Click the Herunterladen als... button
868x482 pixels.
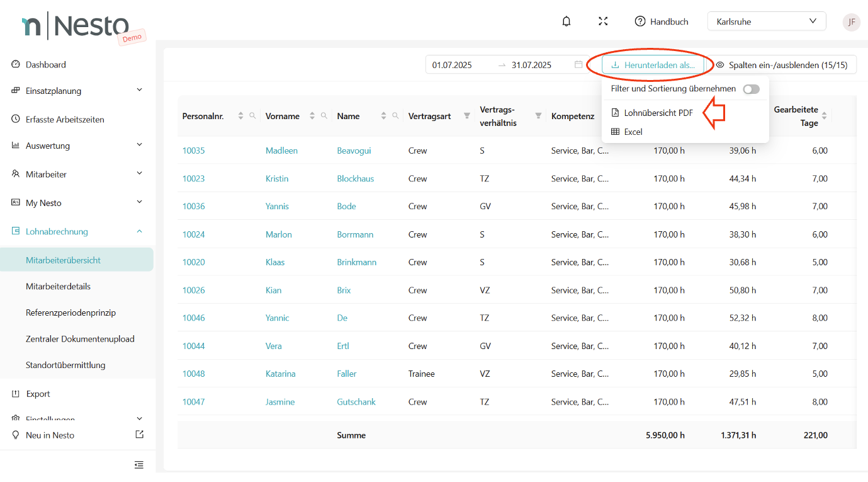pos(653,65)
